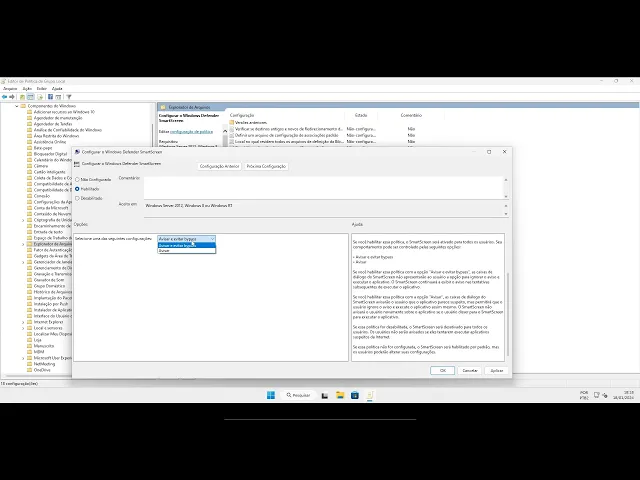Click the forward arrow in the editor toolbar
This screenshot has width=640, height=480.
coord(12,97)
